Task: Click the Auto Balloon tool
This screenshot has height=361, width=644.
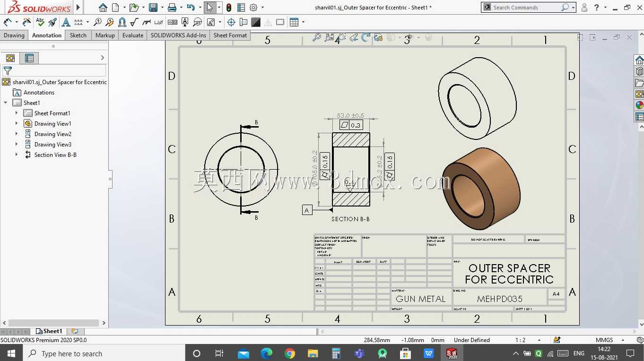Action: pyautogui.click(x=110, y=22)
